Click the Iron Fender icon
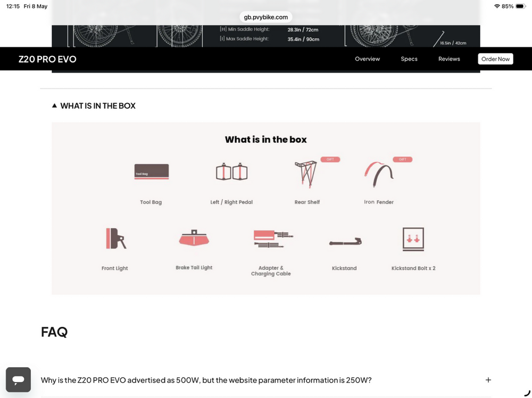The width and height of the screenshot is (532, 398). tap(379, 174)
